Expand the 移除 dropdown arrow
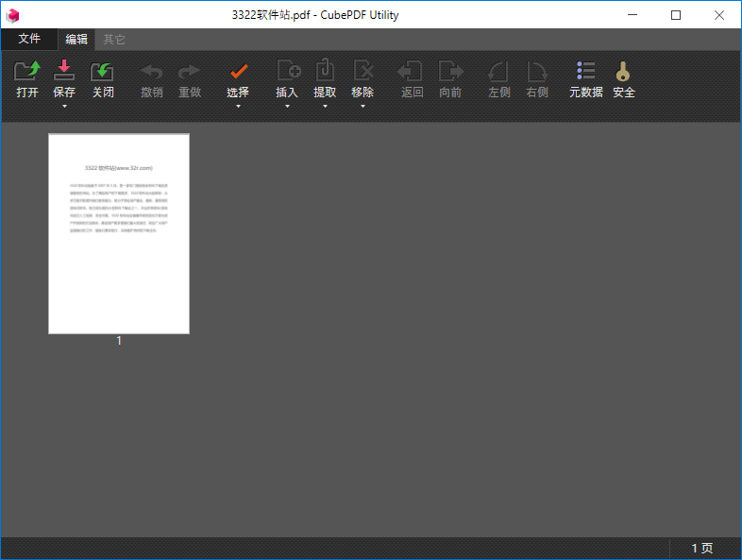The height and width of the screenshot is (560, 742). click(363, 107)
